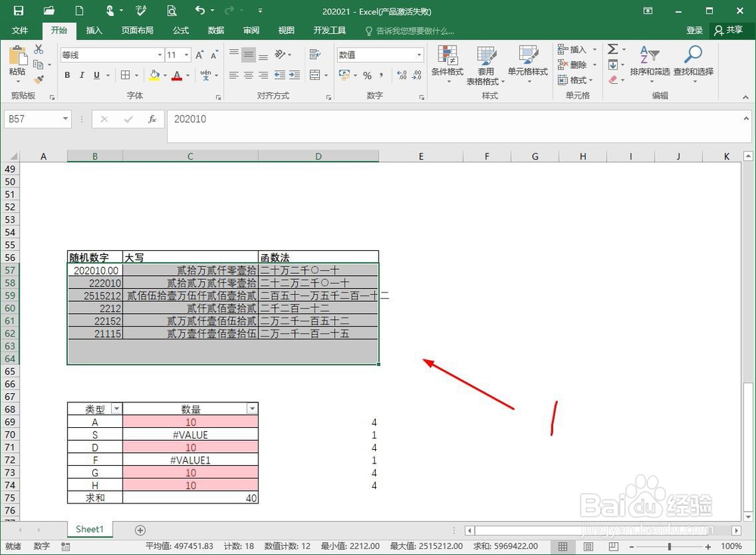Apply comma thousands separator style
This screenshot has width=756, height=555.
(381, 76)
